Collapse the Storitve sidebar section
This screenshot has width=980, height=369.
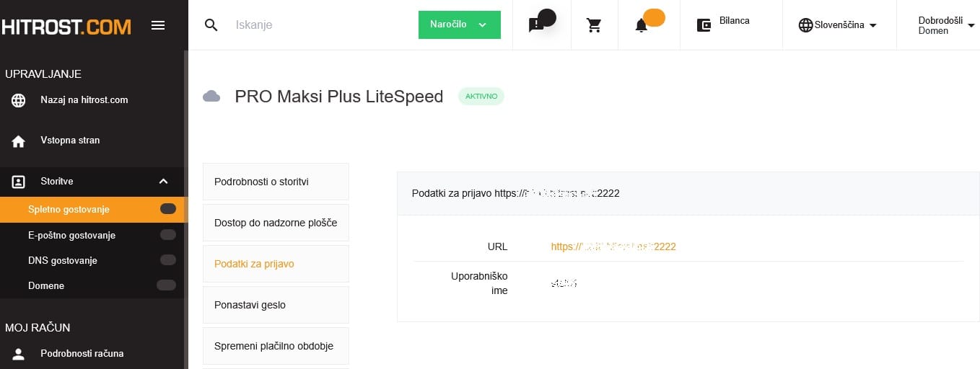163,182
